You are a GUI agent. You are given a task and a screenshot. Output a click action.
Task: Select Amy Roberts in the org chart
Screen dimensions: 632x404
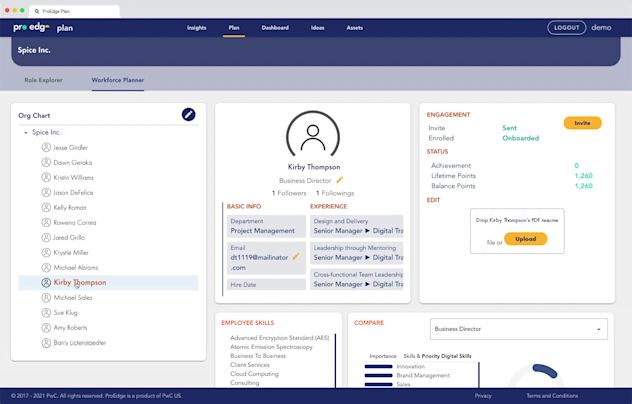coord(70,328)
